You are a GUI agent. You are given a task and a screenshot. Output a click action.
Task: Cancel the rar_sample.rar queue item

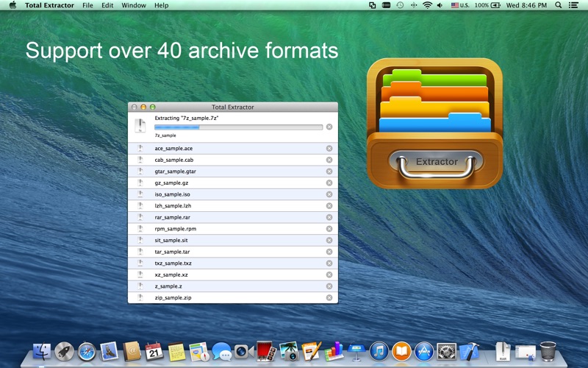[329, 217]
